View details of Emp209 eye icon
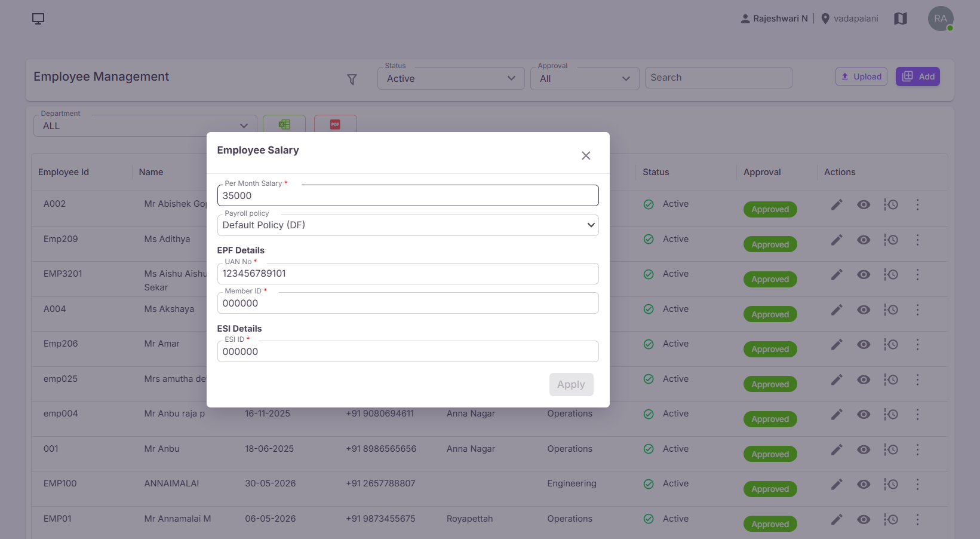Screen dimensions: 980x539 (864, 240)
